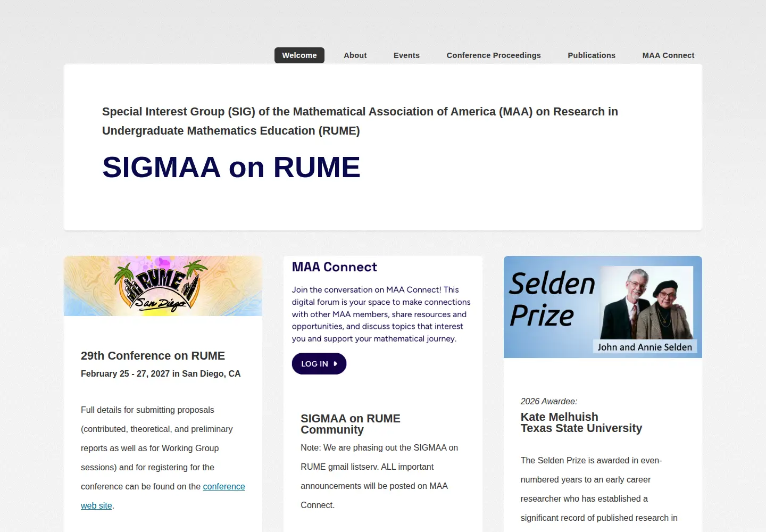Screen dimensions: 766x532
Task: Click the listserv phase-out note paragraph
Action: pyautogui.click(x=379, y=477)
